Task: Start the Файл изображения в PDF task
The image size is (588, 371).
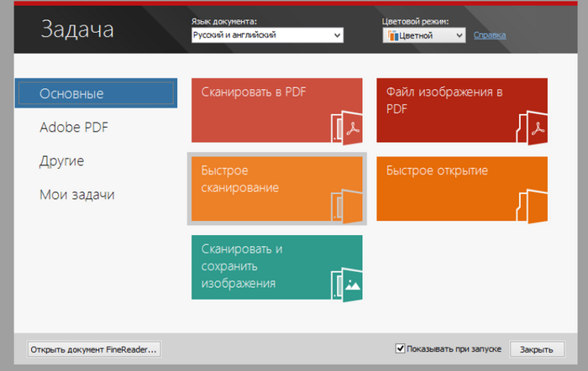Action: point(462,110)
